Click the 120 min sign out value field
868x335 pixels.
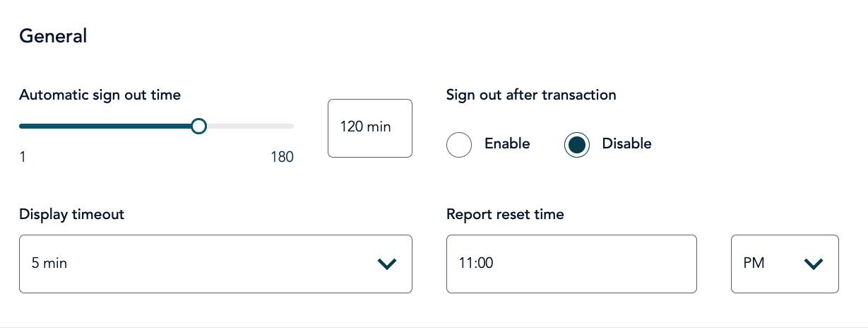[x=369, y=128]
